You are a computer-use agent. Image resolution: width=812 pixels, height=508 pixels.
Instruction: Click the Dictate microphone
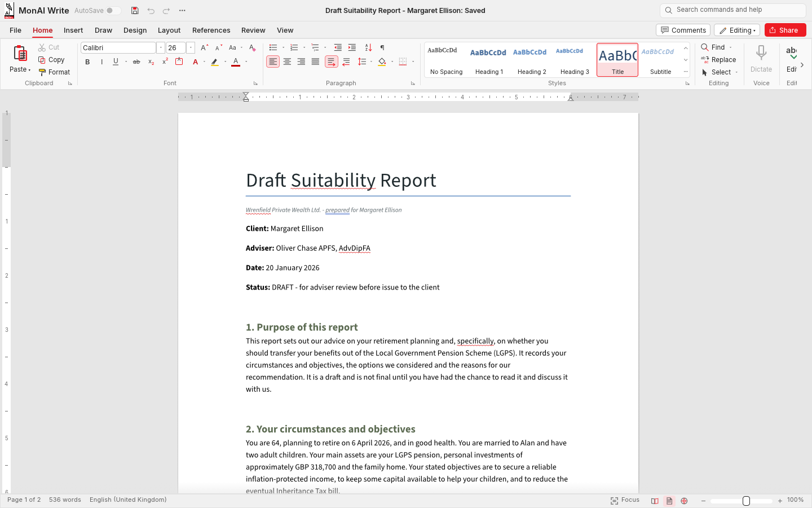(761, 59)
